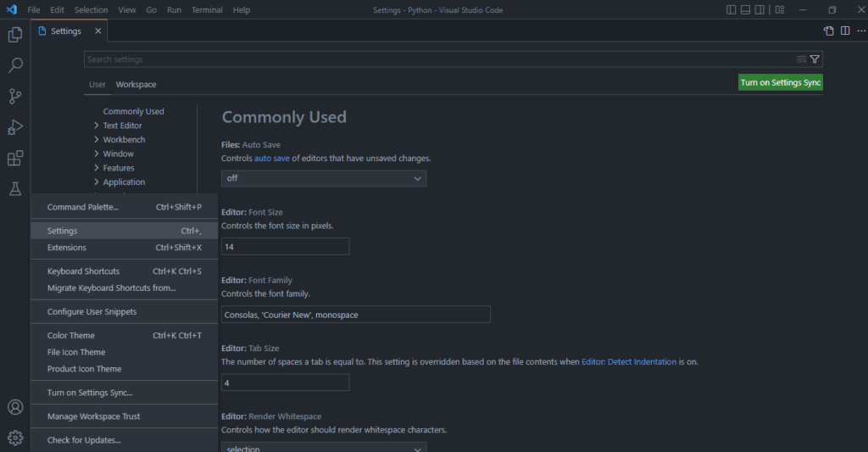Click the Tab Size field showing 4
Screen dimensions: 868x452
[x=285, y=382]
